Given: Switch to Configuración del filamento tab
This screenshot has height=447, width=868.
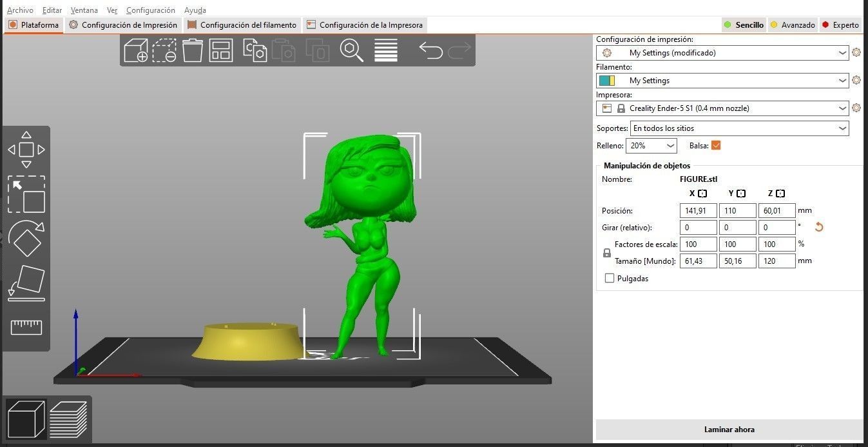Looking at the screenshot, I should click(242, 25).
